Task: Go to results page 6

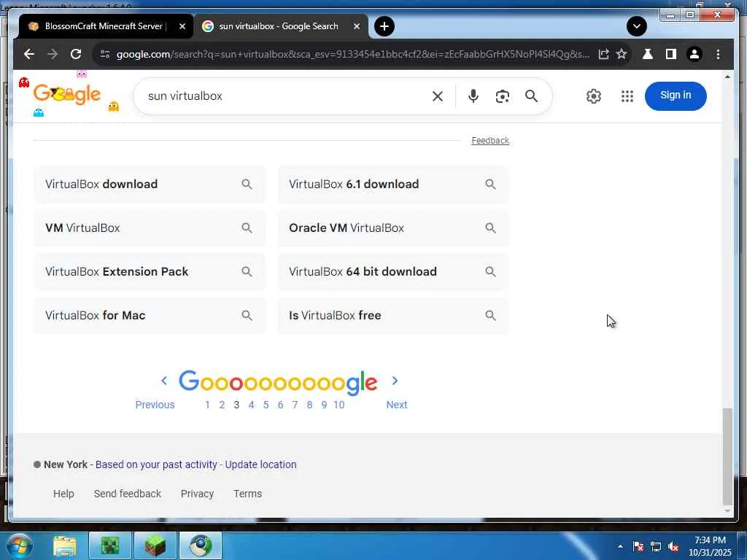Action: (280, 405)
